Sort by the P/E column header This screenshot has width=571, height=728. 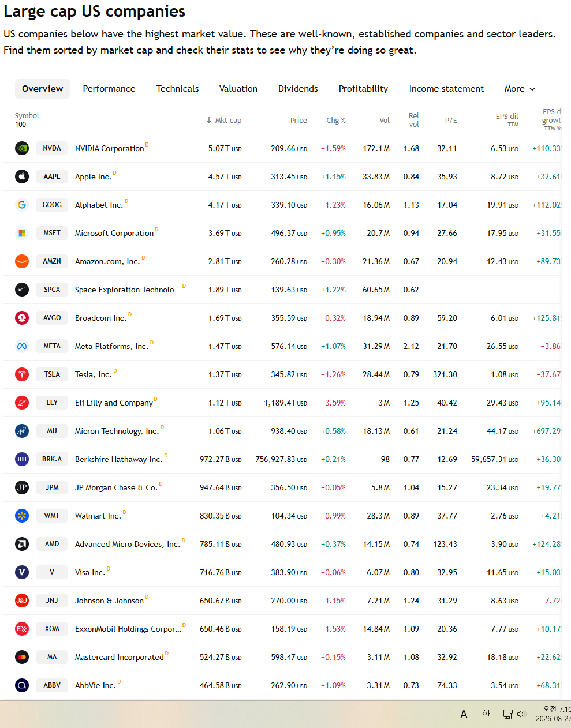pos(451,121)
